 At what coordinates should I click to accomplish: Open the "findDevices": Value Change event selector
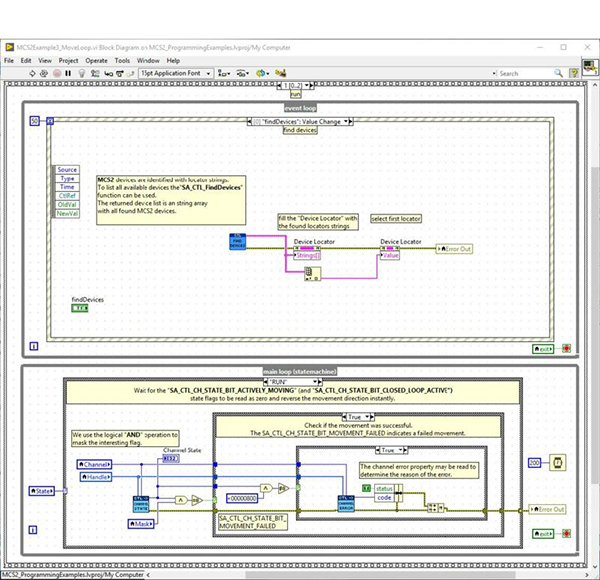299,121
